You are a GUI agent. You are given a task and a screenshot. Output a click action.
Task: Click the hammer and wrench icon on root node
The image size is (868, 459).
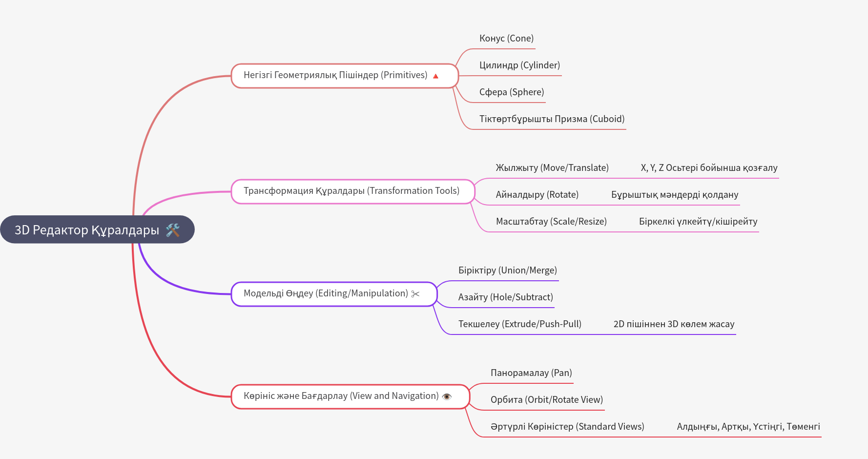(x=173, y=230)
